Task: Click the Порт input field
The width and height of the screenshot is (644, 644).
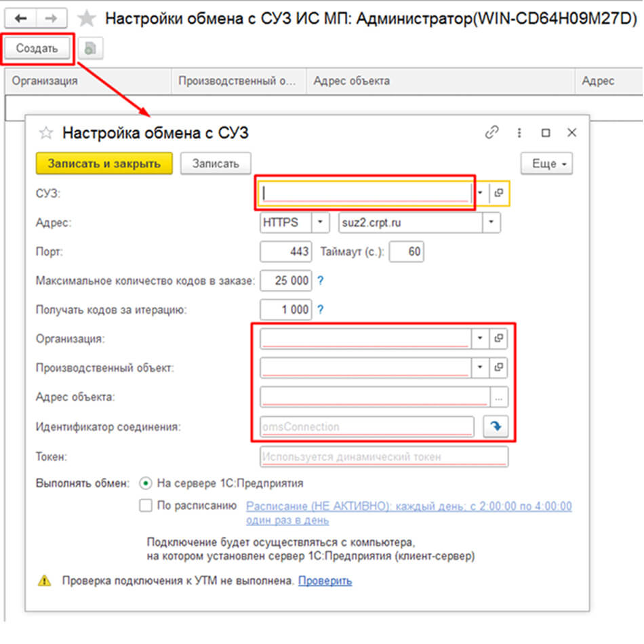Action: (x=286, y=252)
